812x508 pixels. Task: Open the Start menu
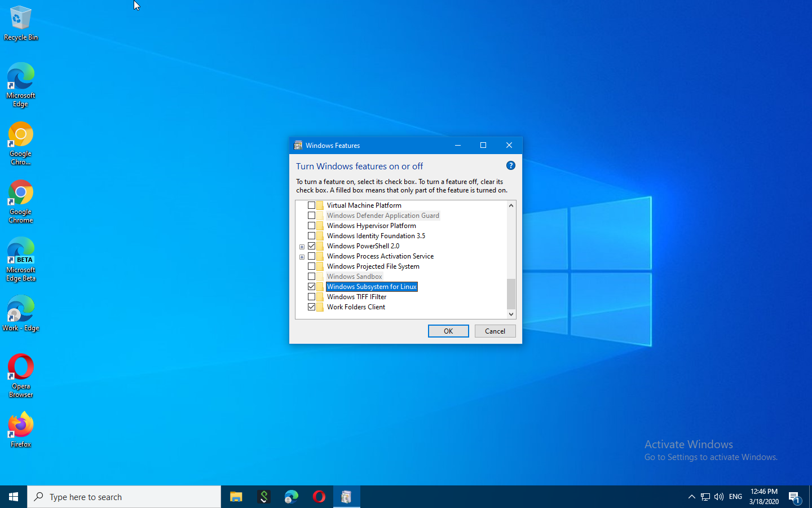pyautogui.click(x=13, y=497)
